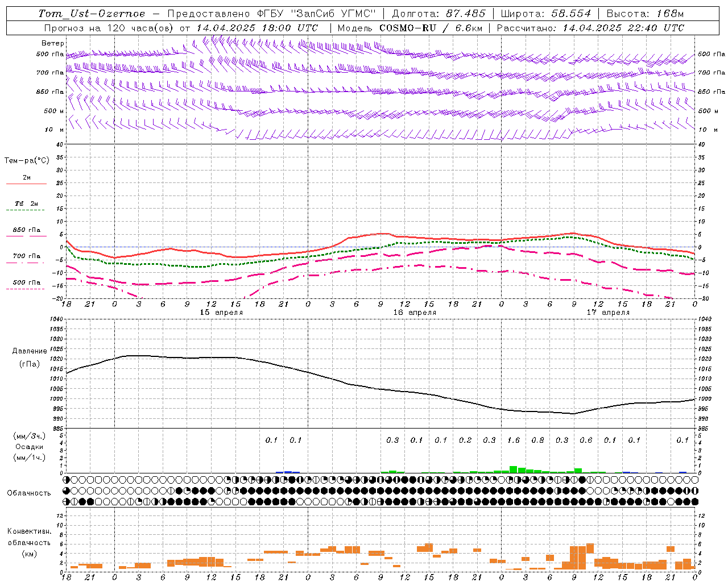This screenshot has height=582, width=728.
Task: Click the Осадки panel label
Action: (x=30, y=447)
